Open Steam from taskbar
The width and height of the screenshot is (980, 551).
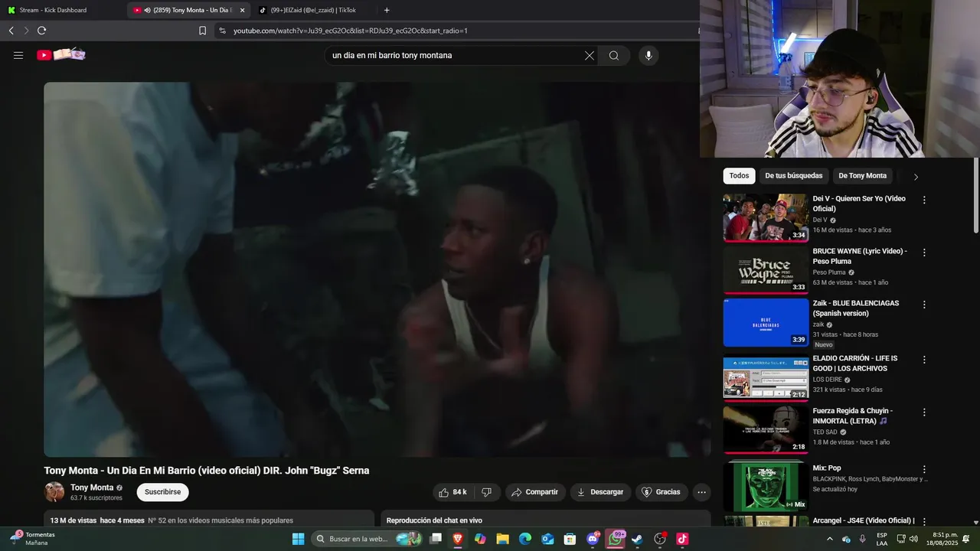pyautogui.click(x=637, y=539)
